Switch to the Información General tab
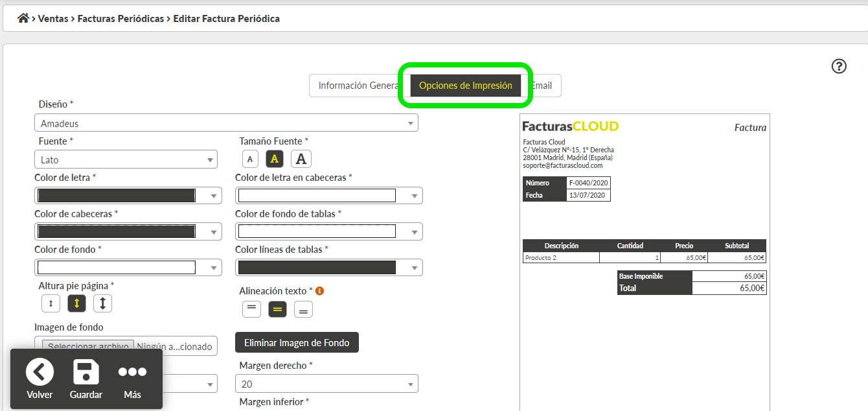This screenshot has width=868, height=411. [x=358, y=86]
